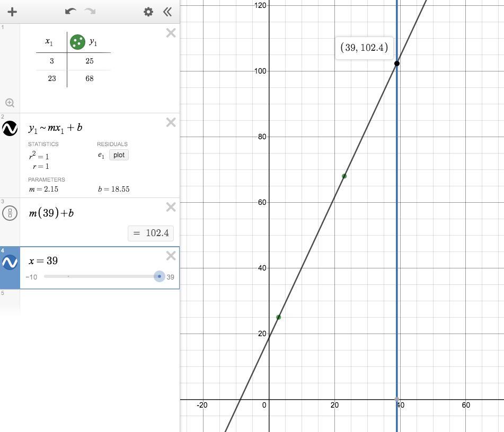Click the redo arrow

[x=90, y=12]
